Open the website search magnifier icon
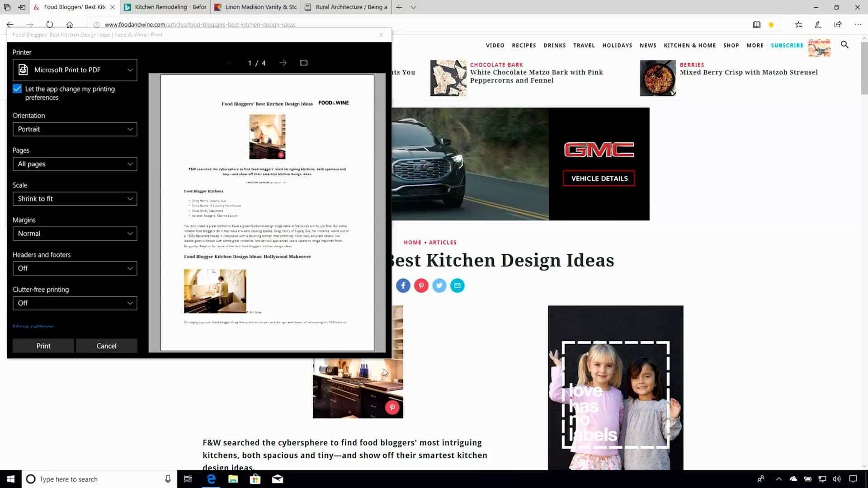The image size is (868, 488). pos(844,45)
